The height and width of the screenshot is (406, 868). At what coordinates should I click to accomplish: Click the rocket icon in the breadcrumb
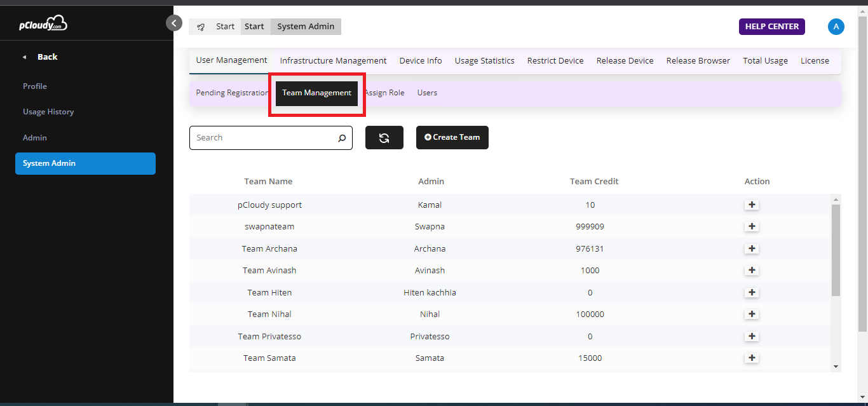(201, 27)
